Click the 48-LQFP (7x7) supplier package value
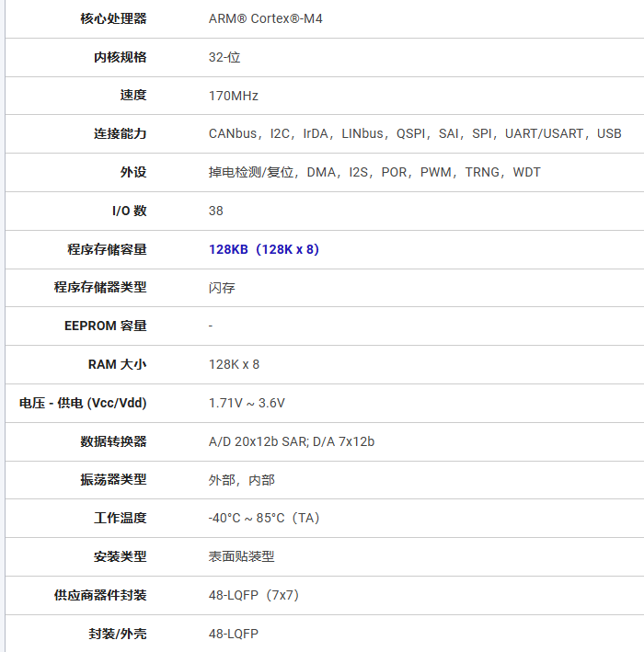The width and height of the screenshot is (644, 652). [x=254, y=596]
